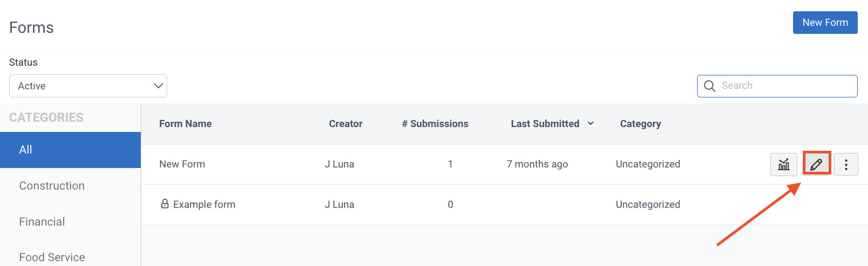The image size is (868, 266).
Task: Click J Luna in the New Form row
Action: (x=339, y=164)
